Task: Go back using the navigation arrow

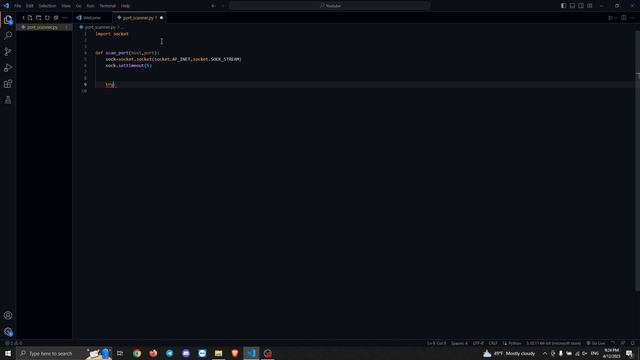Action: coord(213,6)
